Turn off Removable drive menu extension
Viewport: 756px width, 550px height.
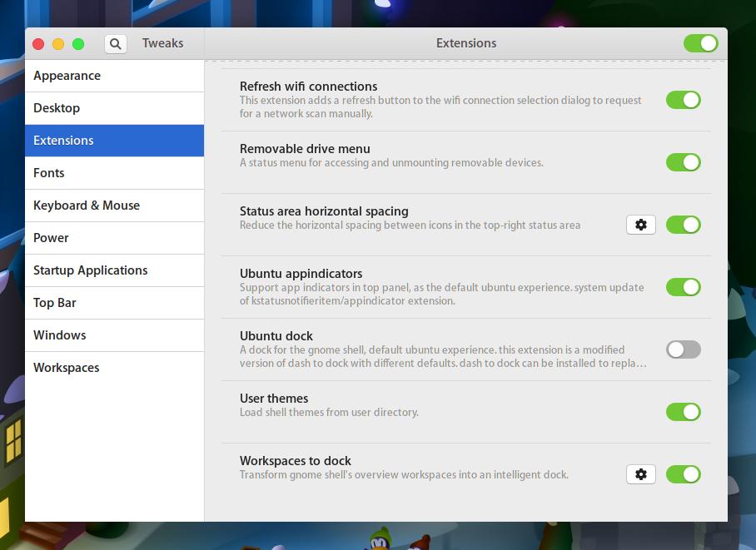(684, 162)
